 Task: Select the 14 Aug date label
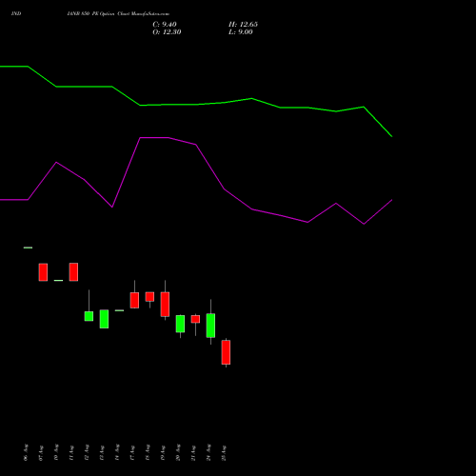(x=117, y=452)
